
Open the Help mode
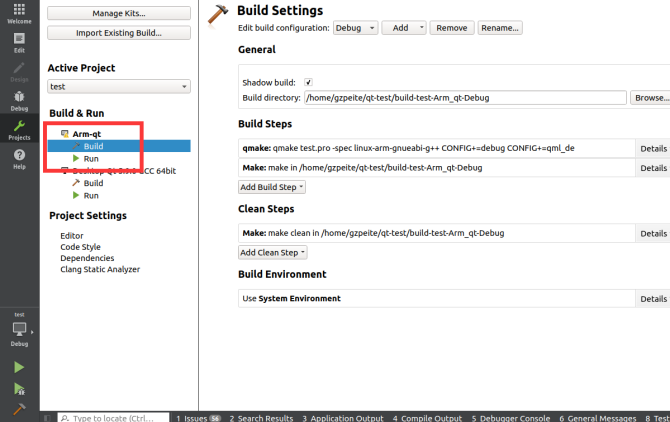point(19,159)
